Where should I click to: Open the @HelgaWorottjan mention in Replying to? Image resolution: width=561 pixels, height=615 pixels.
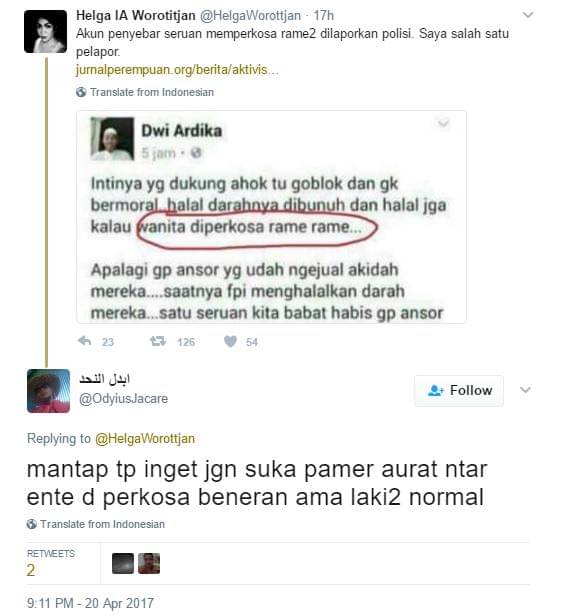tap(145, 439)
